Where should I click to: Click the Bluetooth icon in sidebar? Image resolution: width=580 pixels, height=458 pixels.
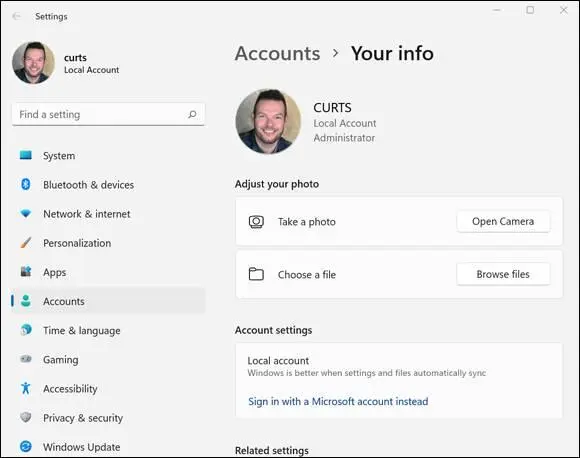pyautogui.click(x=26, y=184)
